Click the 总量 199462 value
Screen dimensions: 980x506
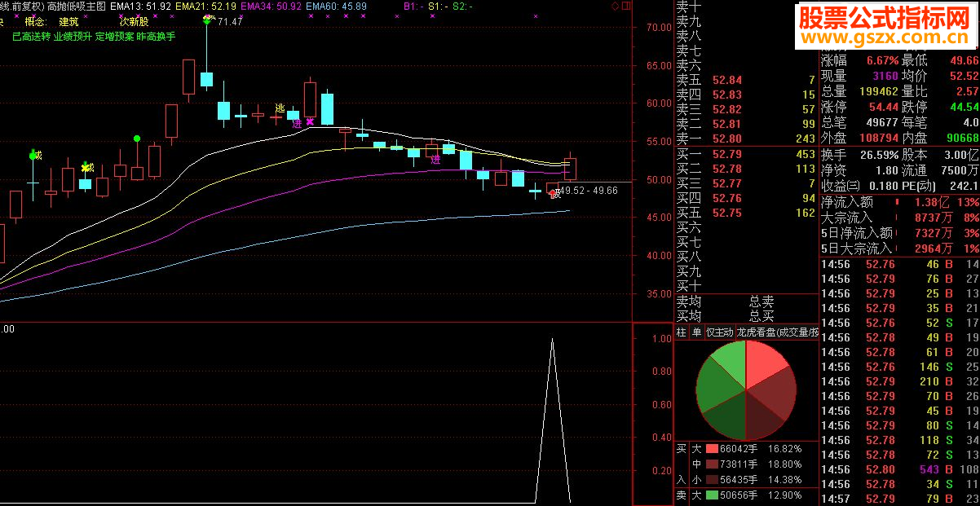click(879, 91)
